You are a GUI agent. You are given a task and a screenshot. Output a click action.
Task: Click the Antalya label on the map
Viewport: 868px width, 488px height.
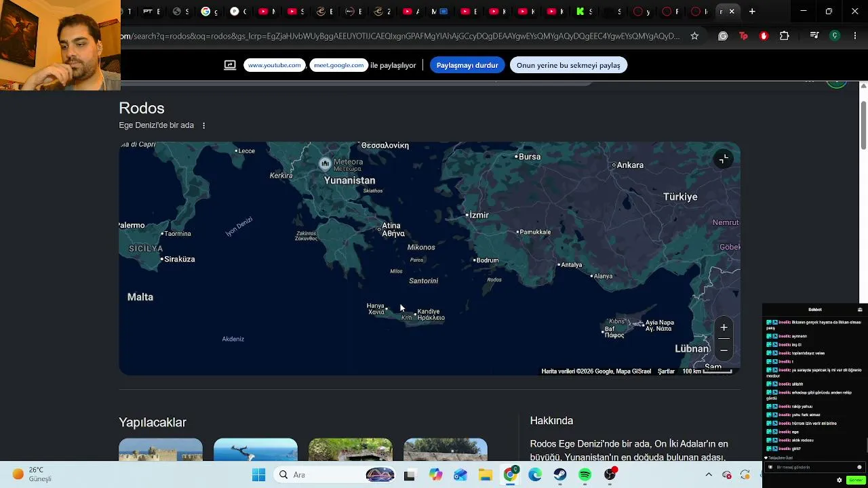[572, 265]
